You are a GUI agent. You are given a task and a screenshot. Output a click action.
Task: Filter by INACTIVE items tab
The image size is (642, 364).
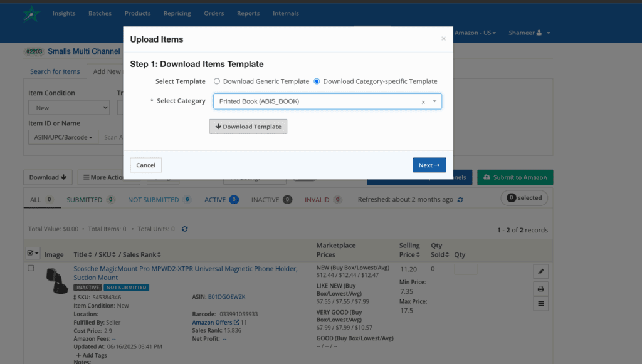[271, 200]
